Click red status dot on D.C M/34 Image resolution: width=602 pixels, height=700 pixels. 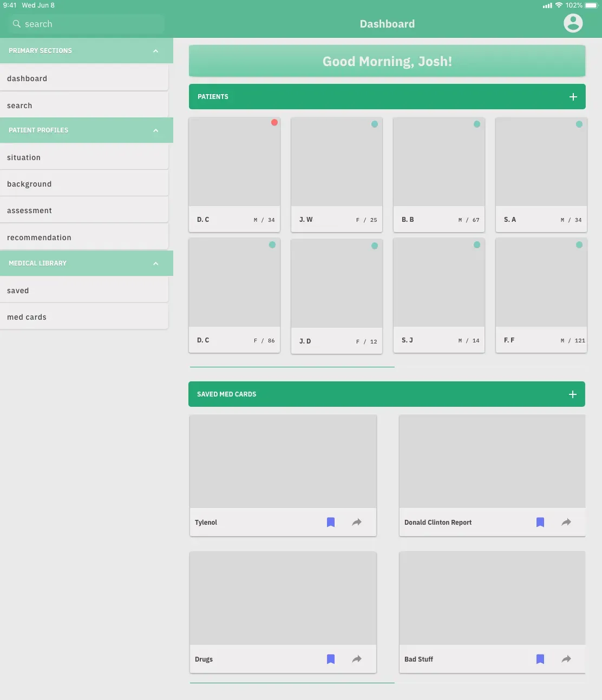point(274,122)
